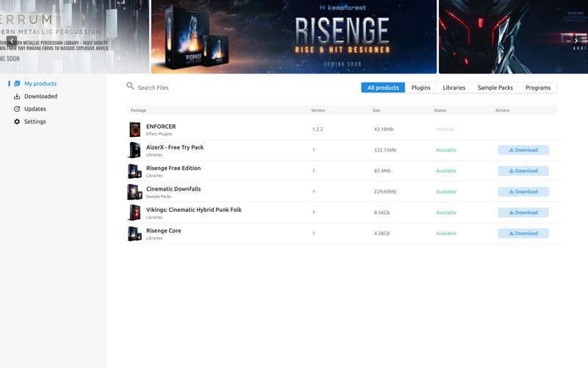Go to previous banner slide
The height and width of the screenshot is (368, 588).
12,40
